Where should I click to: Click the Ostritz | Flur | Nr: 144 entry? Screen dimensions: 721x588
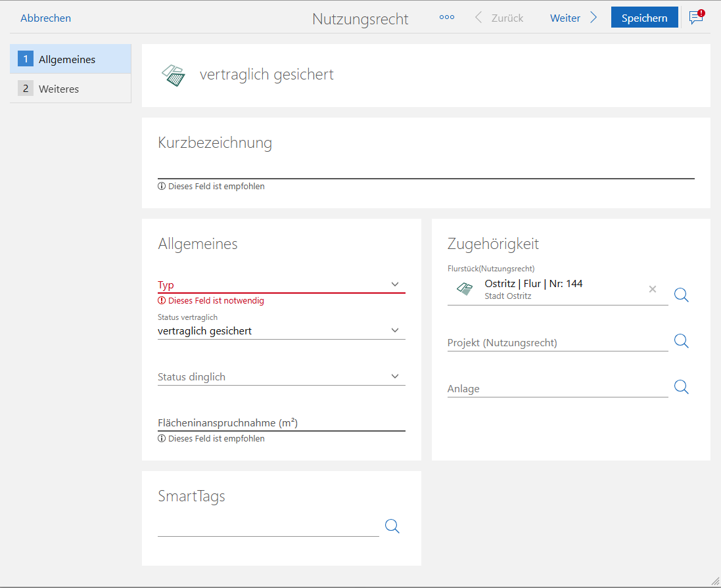534,284
